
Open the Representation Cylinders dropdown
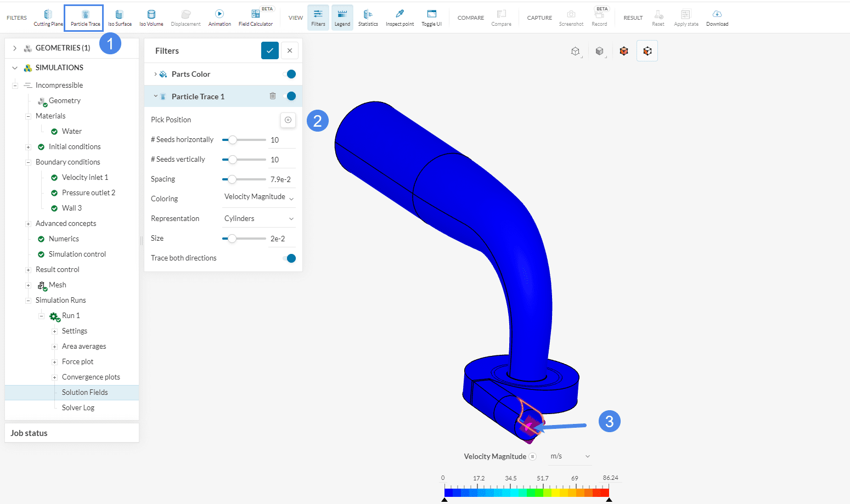tap(259, 219)
